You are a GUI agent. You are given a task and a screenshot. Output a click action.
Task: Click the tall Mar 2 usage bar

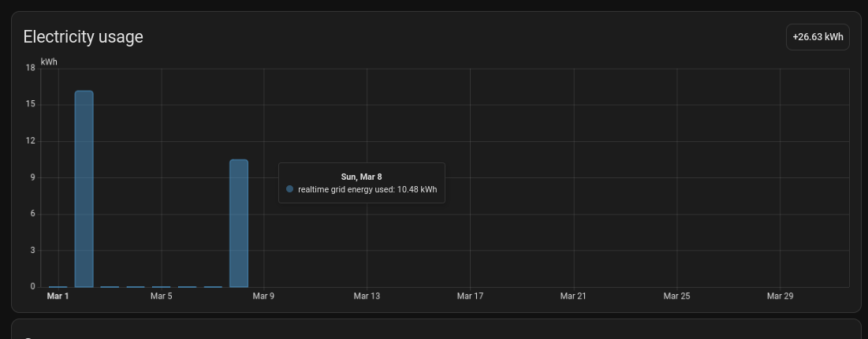point(84,189)
